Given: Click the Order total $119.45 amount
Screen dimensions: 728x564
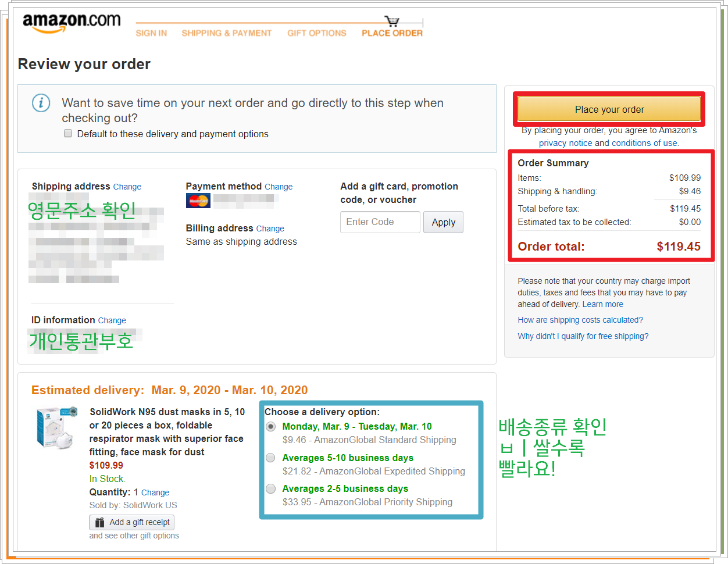Looking at the screenshot, I should (x=679, y=247).
